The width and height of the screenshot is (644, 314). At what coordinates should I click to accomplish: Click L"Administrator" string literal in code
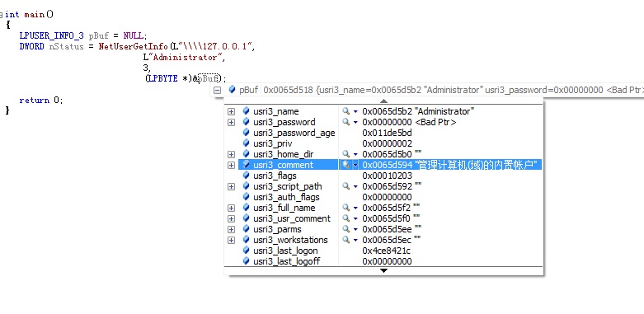pyautogui.click(x=184, y=58)
